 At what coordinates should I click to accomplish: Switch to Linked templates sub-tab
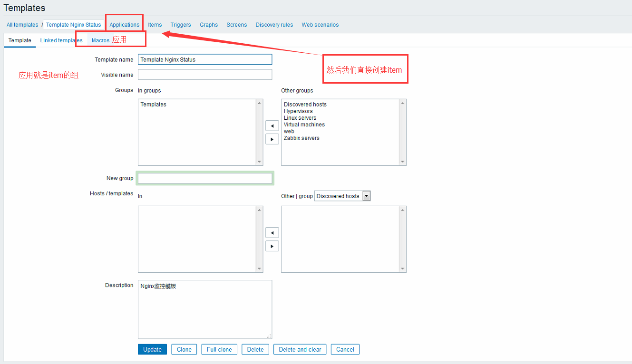coord(61,40)
